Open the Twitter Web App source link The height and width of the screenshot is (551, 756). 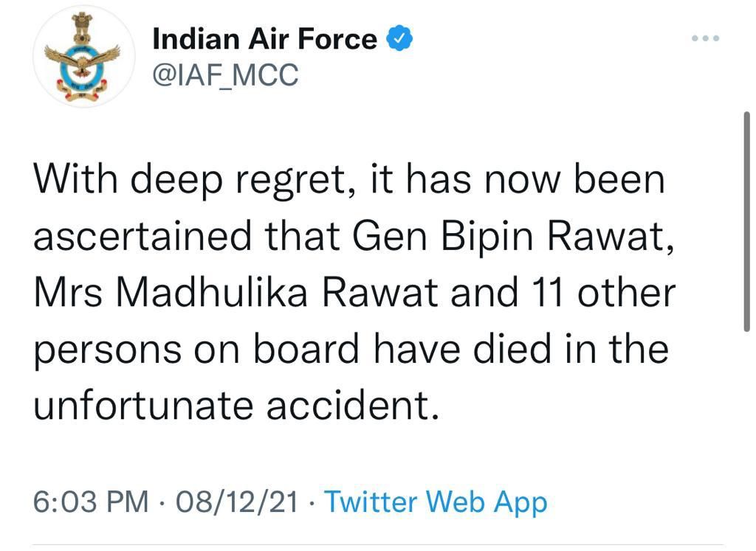(436, 503)
